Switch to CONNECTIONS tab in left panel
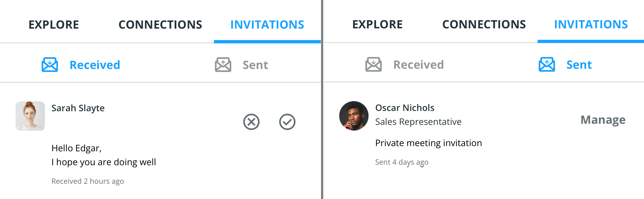 160,25
